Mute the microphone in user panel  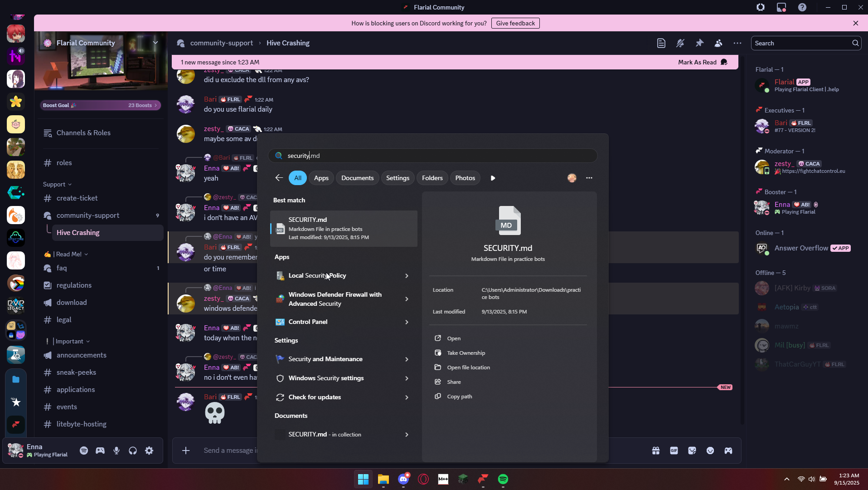116,451
